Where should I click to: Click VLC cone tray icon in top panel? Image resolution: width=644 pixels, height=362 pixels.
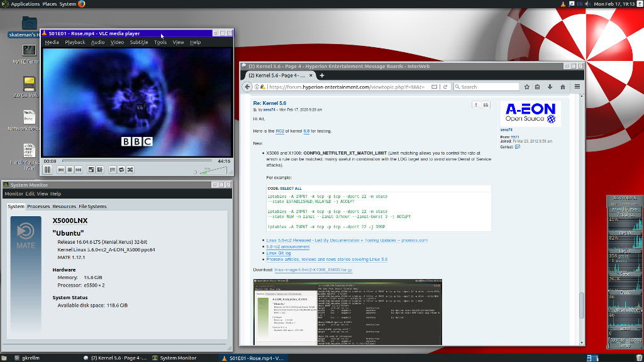(563, 4)
